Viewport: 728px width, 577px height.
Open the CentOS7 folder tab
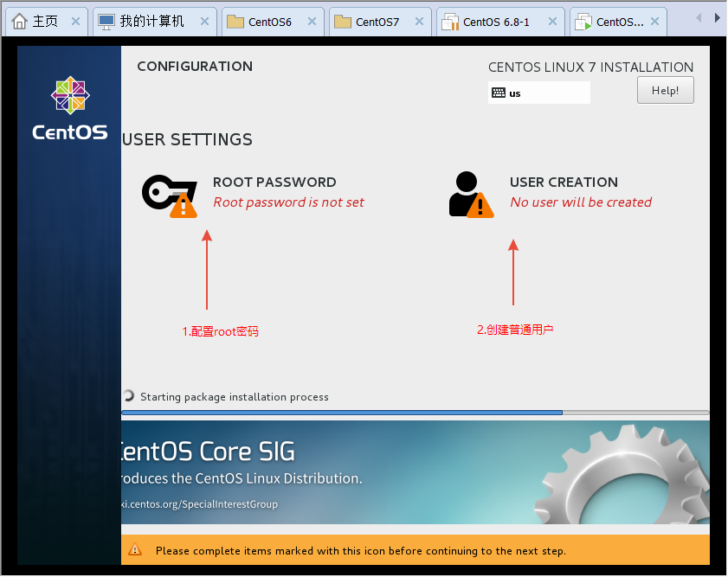tap(380, 22)
